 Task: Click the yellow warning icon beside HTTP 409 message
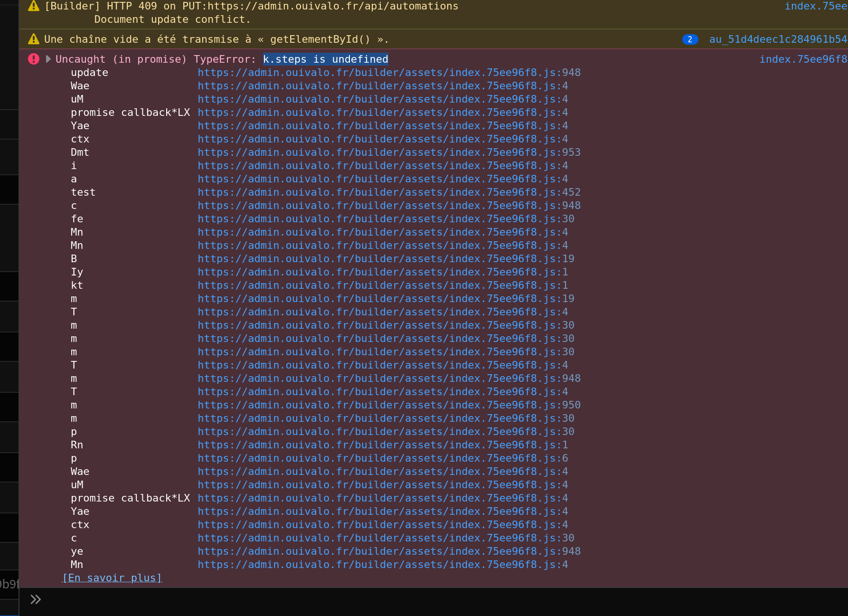point(33,6)
